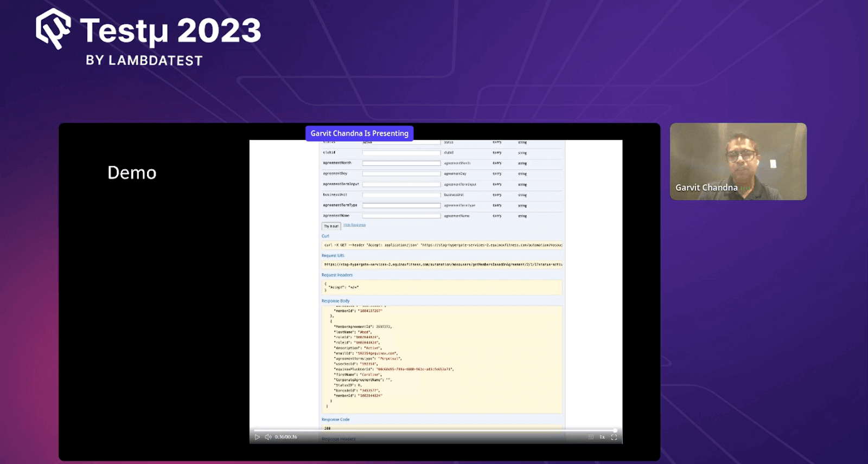Click the 'Garvit Chandna' name label

[706, 188]
